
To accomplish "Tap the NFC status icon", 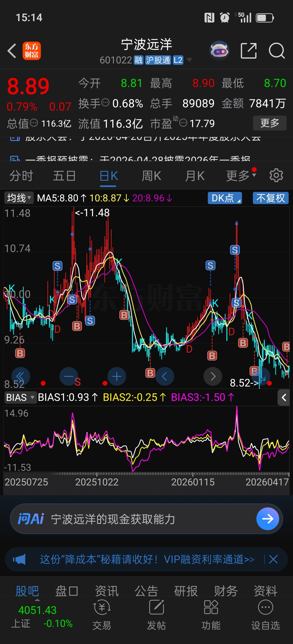I will 209,18.
